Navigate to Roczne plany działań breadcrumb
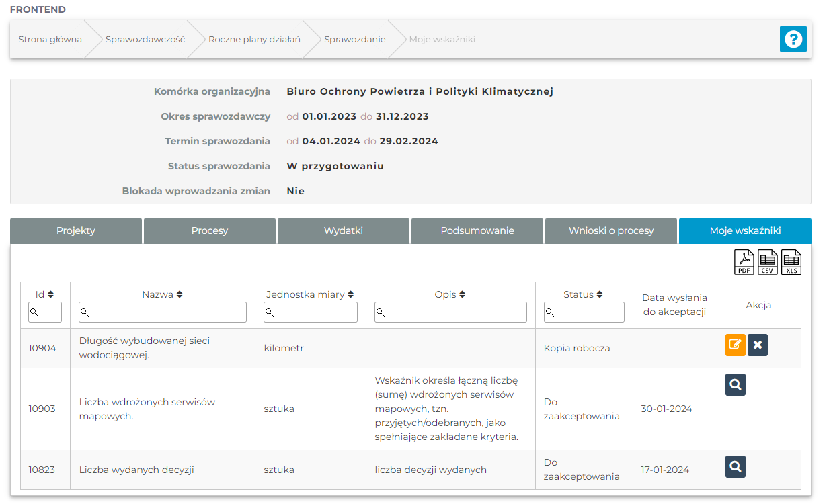This screenshot has height=504, width=831. click(254, 40)
